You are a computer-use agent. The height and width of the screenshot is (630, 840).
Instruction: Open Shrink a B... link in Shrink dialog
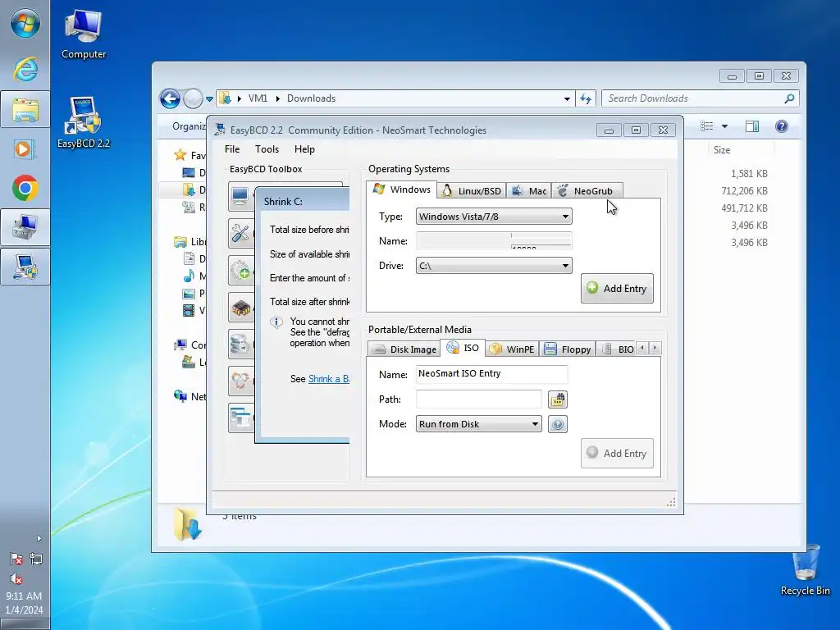329,379
